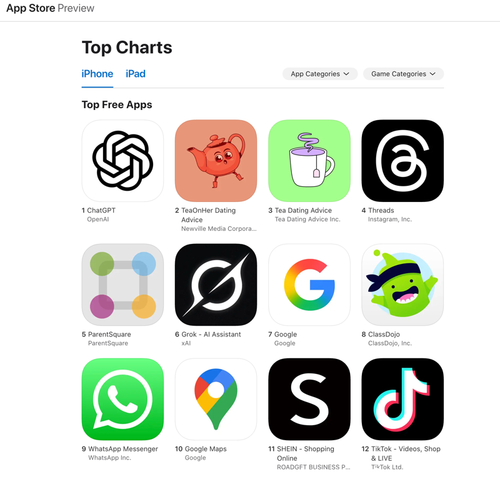Select the iPhone tab
The image size is (500, 489).
pos(97,74)
